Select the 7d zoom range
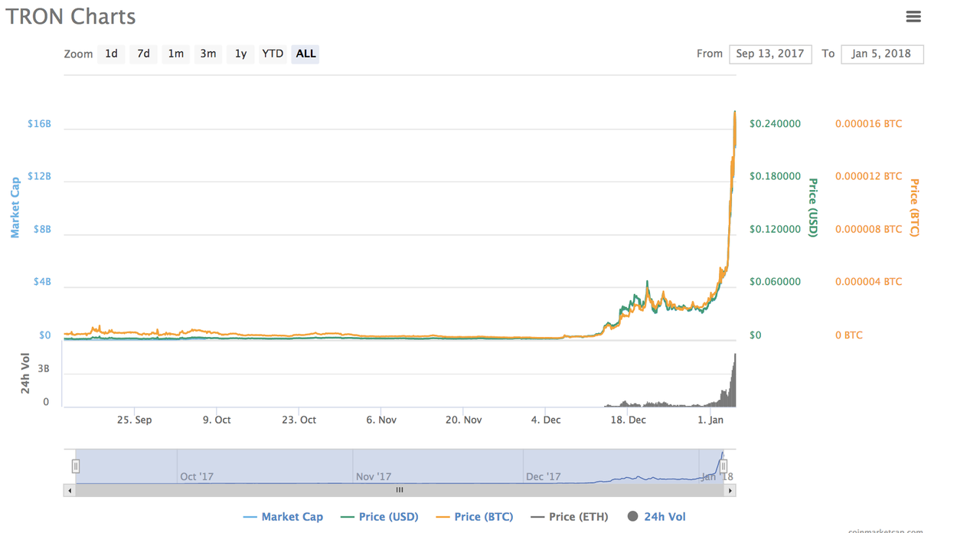980x533 pixels. click(x=143, y=54)
